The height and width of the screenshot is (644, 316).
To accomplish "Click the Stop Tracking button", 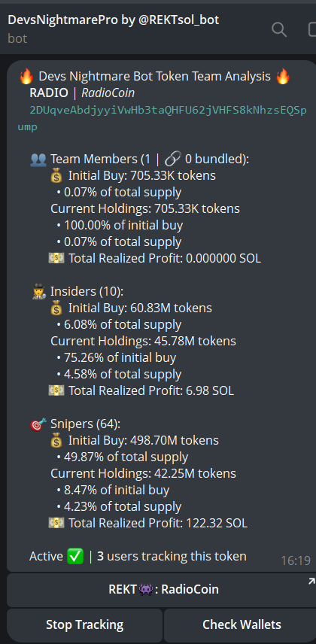I will 85,625.
